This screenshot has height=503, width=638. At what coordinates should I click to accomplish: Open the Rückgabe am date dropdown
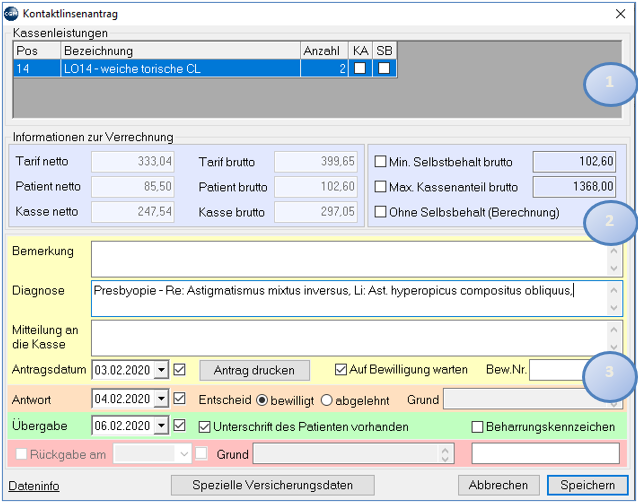[184, 454]
